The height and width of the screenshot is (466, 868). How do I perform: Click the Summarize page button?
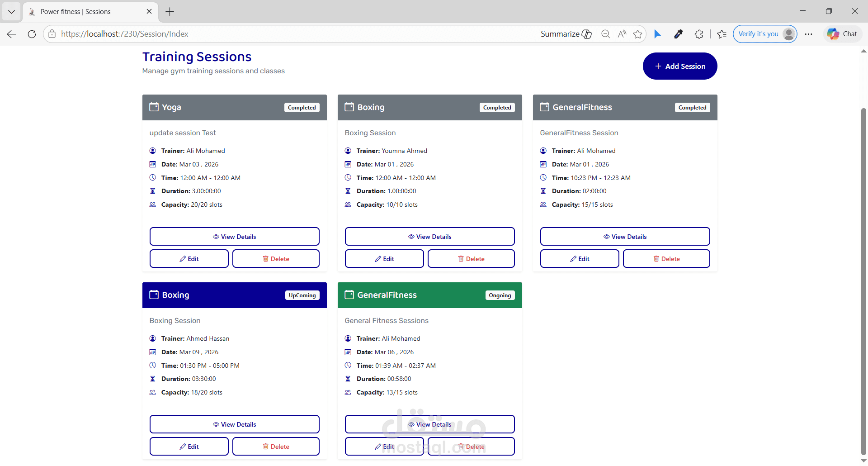click(x=566, y=34)
